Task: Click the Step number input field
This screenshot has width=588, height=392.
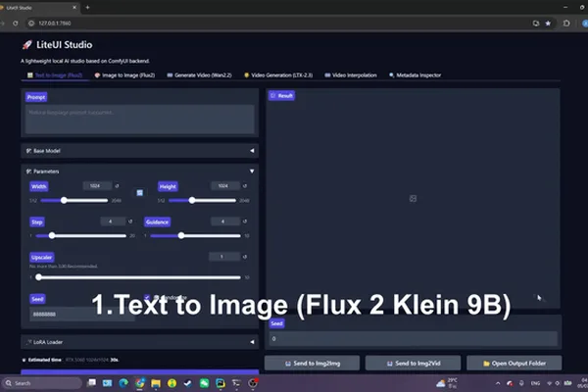Action: click(113, 221)
